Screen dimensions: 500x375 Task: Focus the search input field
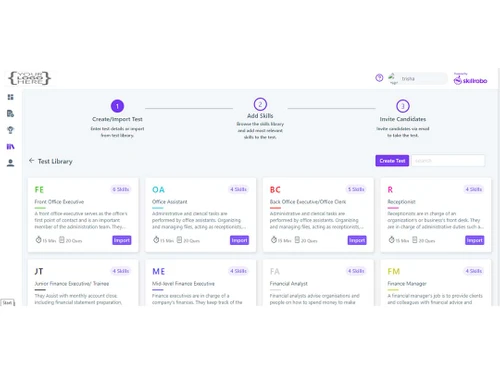pos(448,161)
